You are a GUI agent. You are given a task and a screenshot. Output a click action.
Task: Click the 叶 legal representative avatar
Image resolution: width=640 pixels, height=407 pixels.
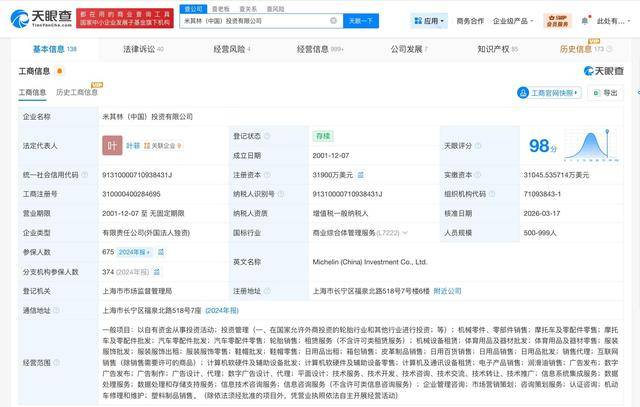113,145
